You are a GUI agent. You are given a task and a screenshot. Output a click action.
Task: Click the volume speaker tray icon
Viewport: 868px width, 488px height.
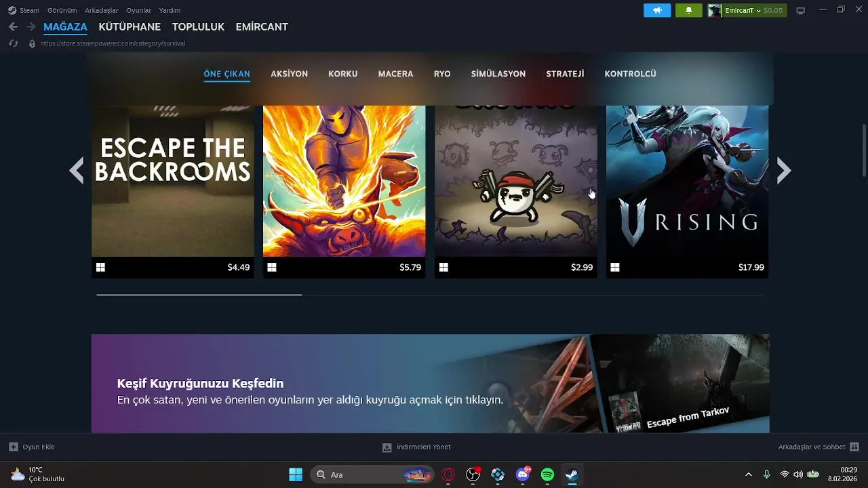point(798,475)
